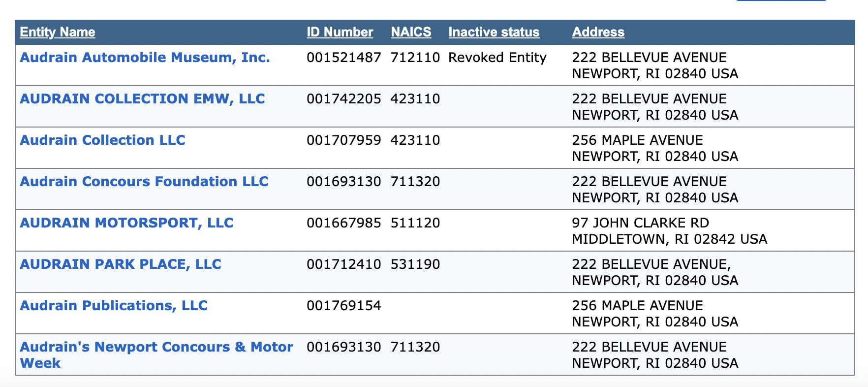Click the Address column header
Viewport: 868px width, 387px height.
598,32
